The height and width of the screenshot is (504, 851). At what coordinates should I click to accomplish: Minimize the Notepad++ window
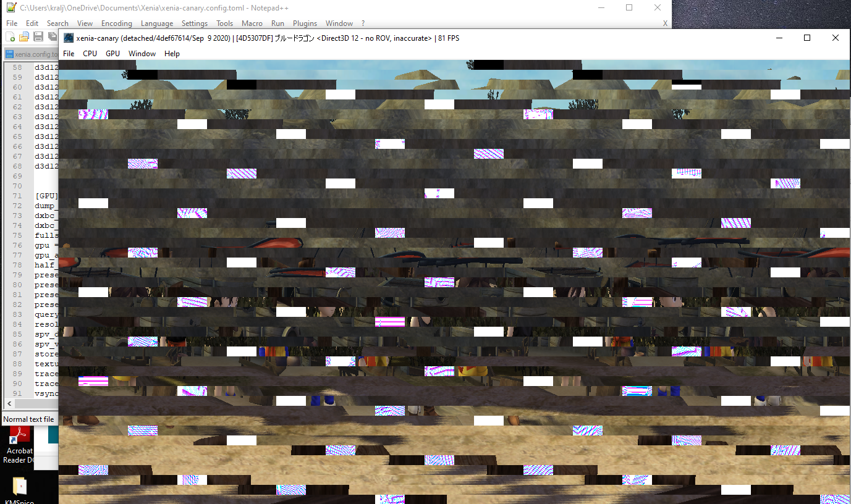(601, 7)
